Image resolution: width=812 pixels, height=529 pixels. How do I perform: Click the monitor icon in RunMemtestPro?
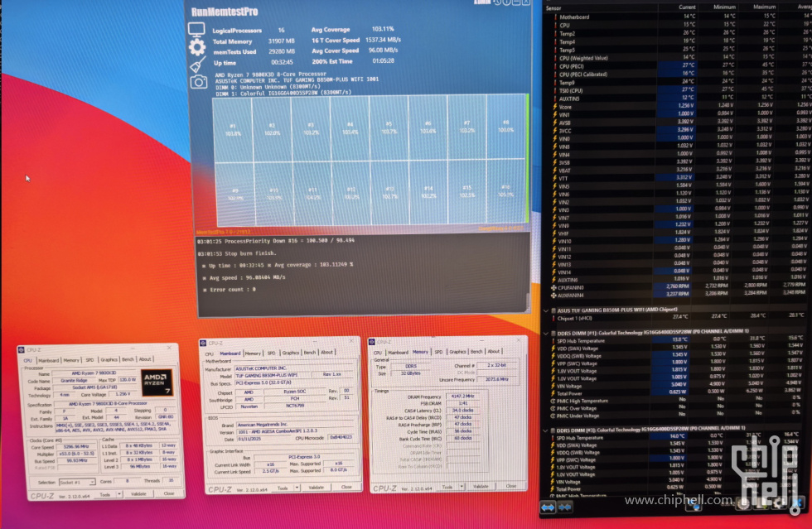[x=197, y=30]
